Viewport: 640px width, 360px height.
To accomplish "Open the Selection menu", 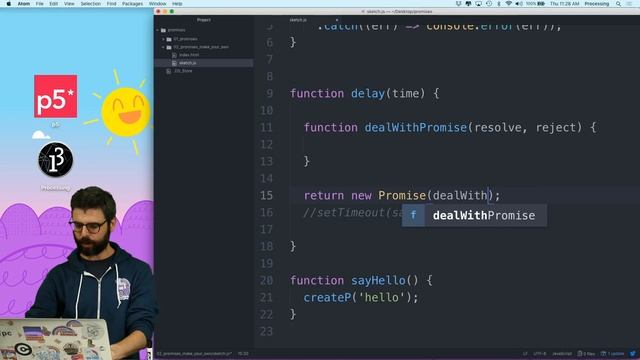I will click(x=91, y=4).
